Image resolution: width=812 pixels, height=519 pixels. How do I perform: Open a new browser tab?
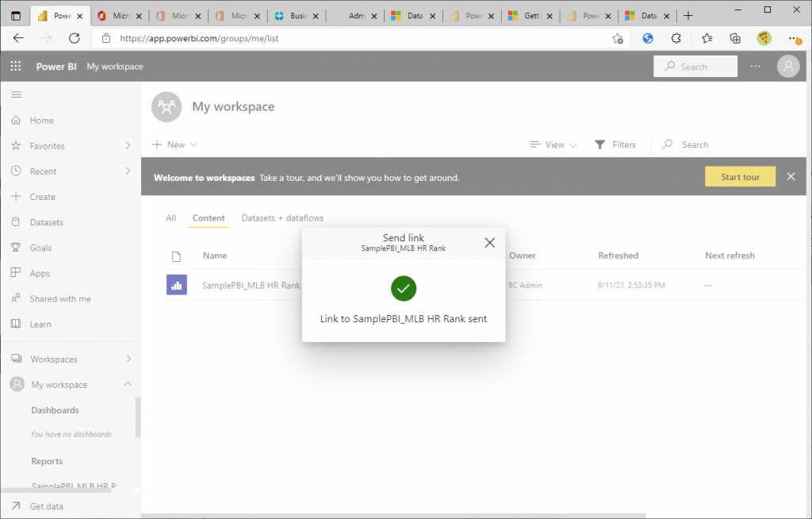click(x=688, y=16)
